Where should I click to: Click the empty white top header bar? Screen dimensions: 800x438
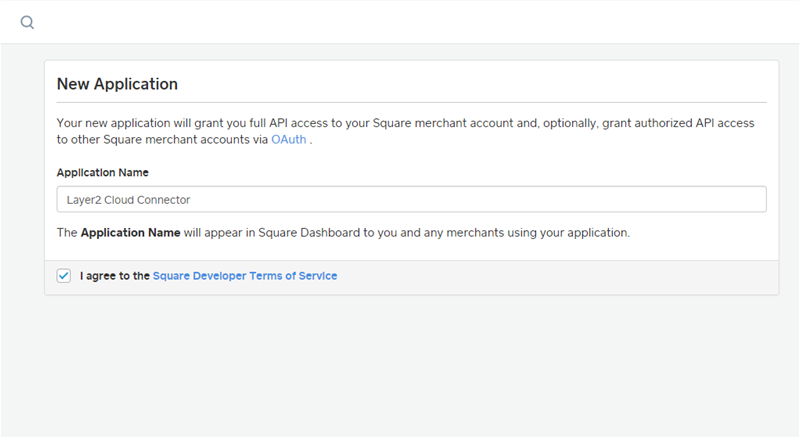(x=400, y=22)
